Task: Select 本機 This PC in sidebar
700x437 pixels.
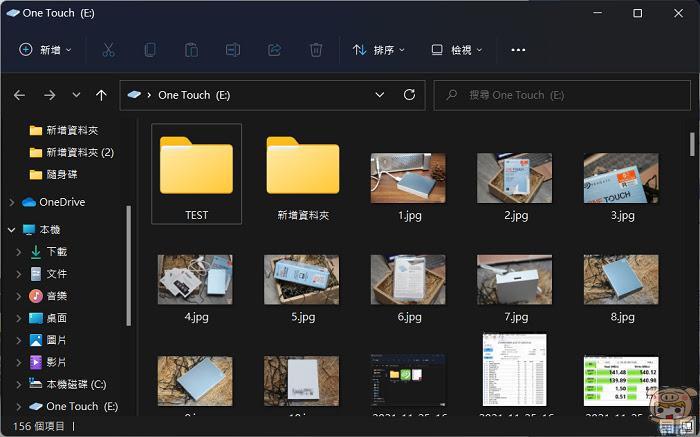Action: click(x=41, y=229)
